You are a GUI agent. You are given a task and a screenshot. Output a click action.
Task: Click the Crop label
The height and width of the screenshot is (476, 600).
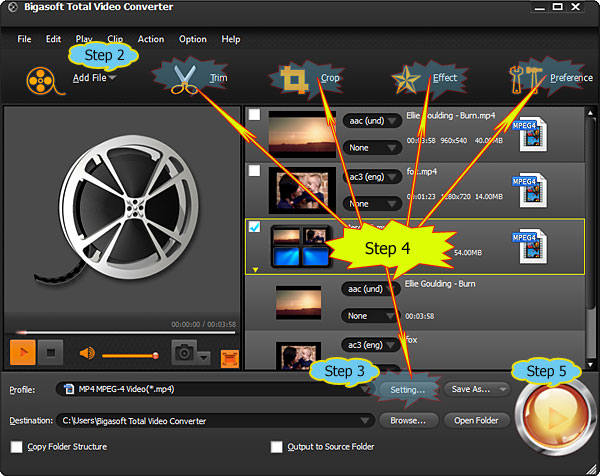(330, 78)
